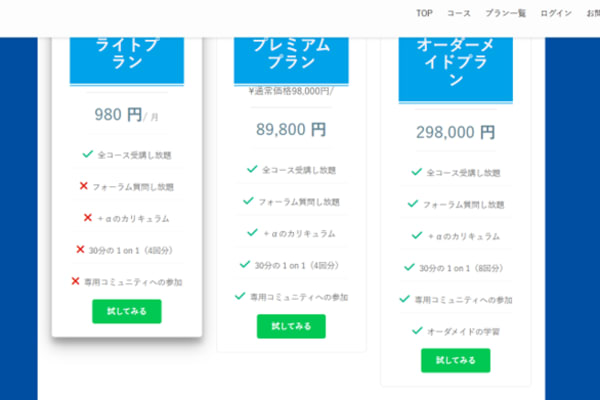The image size is (600, 400).
Task: Click red X beside ライトプラン 専用コミュニティへの参加
Action: point(75,281)
